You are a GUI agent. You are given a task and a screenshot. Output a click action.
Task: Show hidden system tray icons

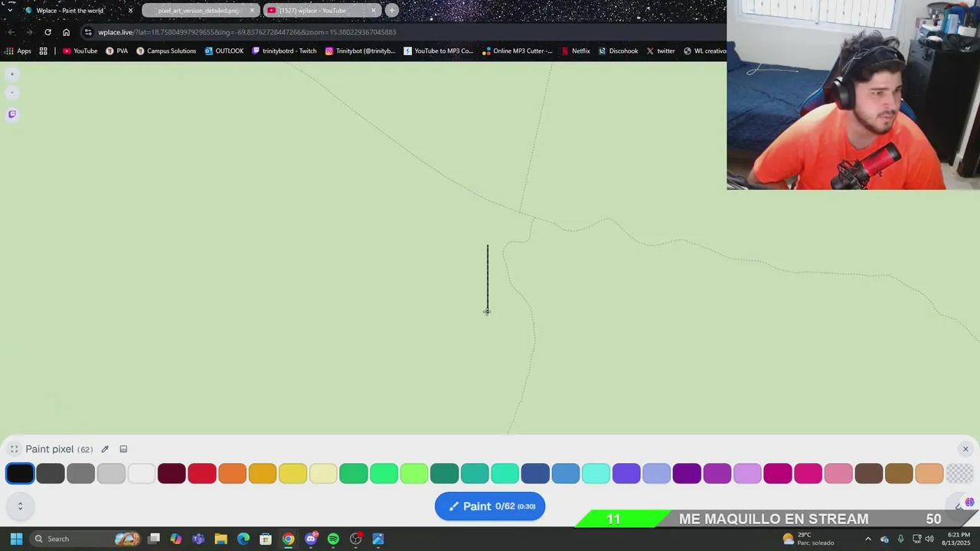pos(867,539)
